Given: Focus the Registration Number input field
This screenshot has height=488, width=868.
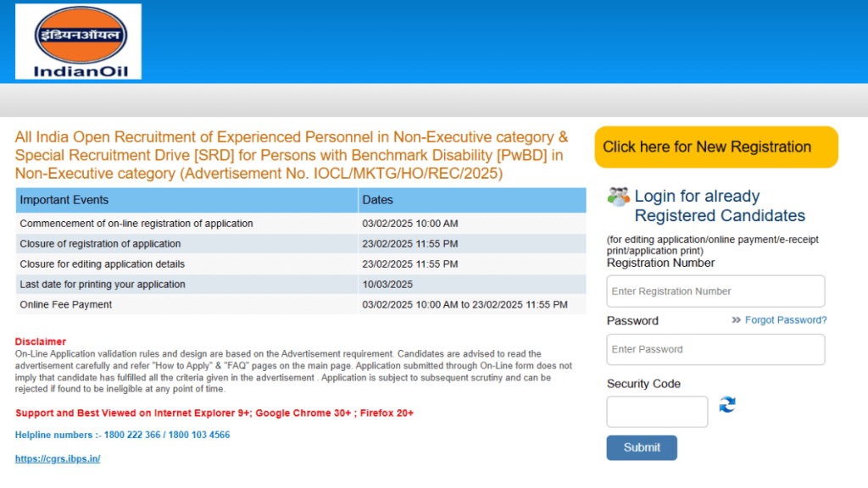Looking at the screenshot, I should pyautogui.click(x=715, y=291).
